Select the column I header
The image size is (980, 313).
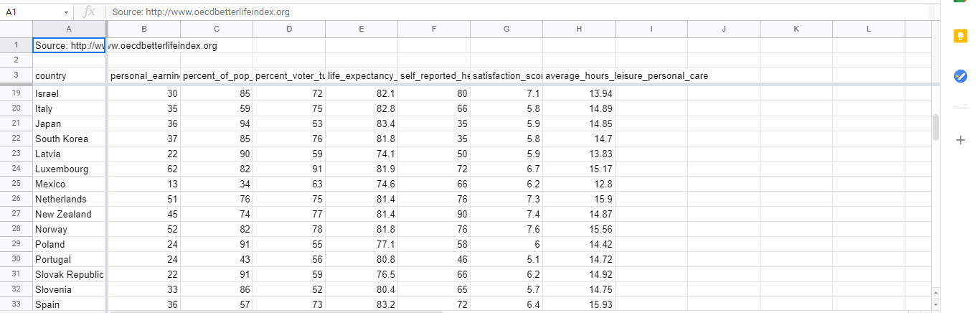click(651, 29)
